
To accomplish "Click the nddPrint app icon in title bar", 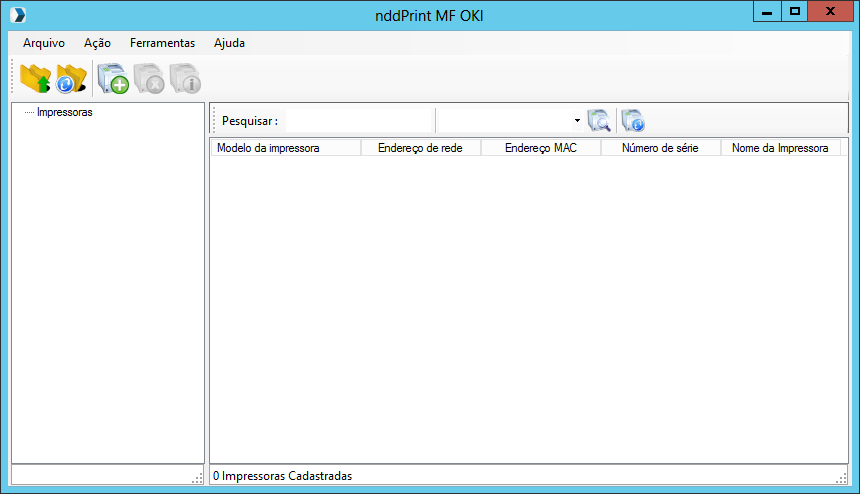I will point(16,15).
